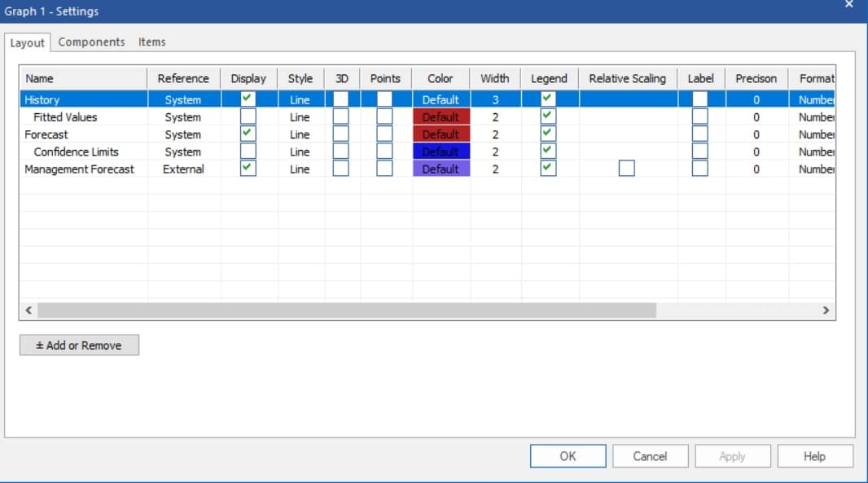Toggle the Legend checkbox for History

click(x=548, y=99)
